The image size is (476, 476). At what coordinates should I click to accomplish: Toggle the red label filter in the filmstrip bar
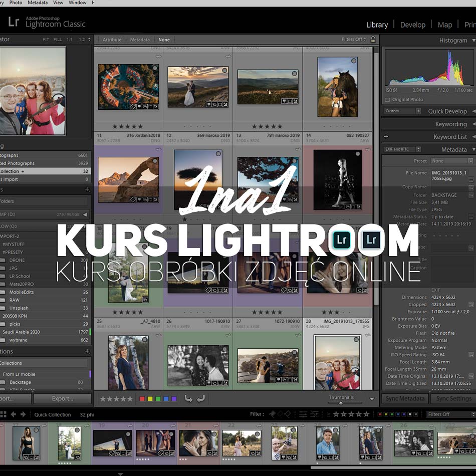point(379,414)
